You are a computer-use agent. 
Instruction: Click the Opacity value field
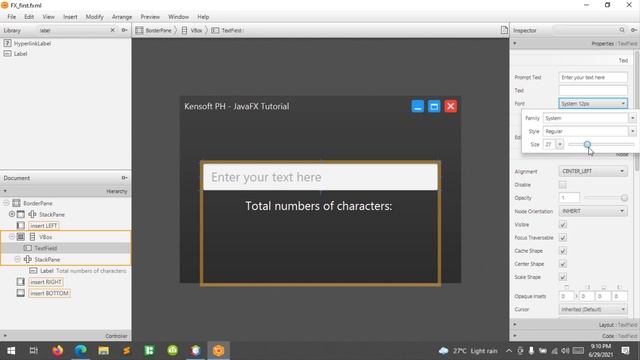(569, 198)
